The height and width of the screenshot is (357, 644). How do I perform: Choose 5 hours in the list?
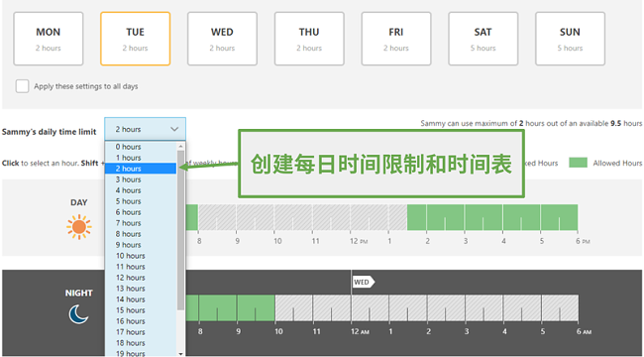tap(141, 201)
